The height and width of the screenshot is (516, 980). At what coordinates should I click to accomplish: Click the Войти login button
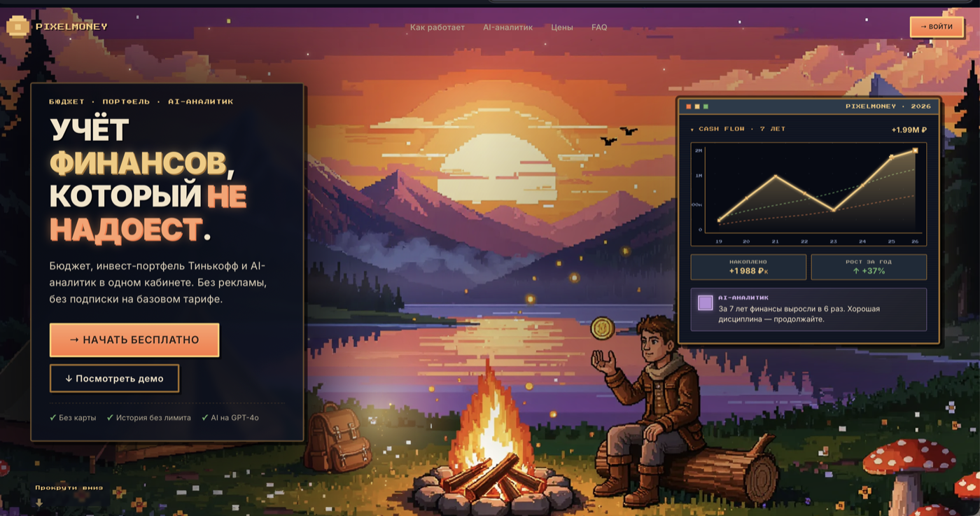click(x=937, y=27)
